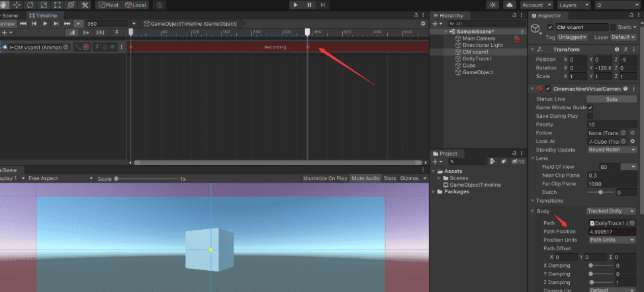
Task: Click the record button on CM vcam1 track
Action: pyautogui.click(x=86, y=47)
